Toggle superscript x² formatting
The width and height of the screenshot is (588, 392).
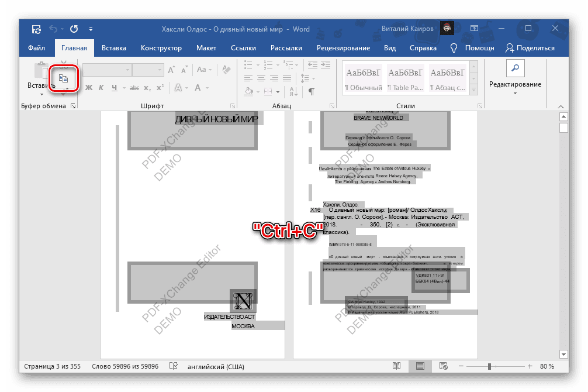160,88
